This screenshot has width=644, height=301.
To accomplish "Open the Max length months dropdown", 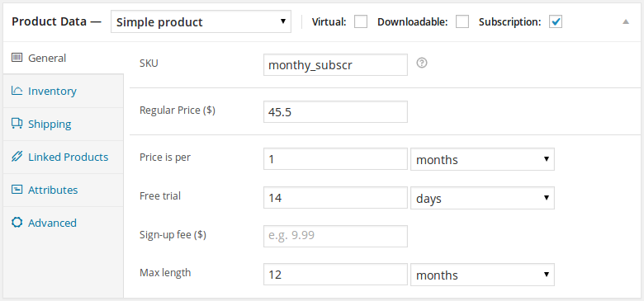I will coord(483,275).
